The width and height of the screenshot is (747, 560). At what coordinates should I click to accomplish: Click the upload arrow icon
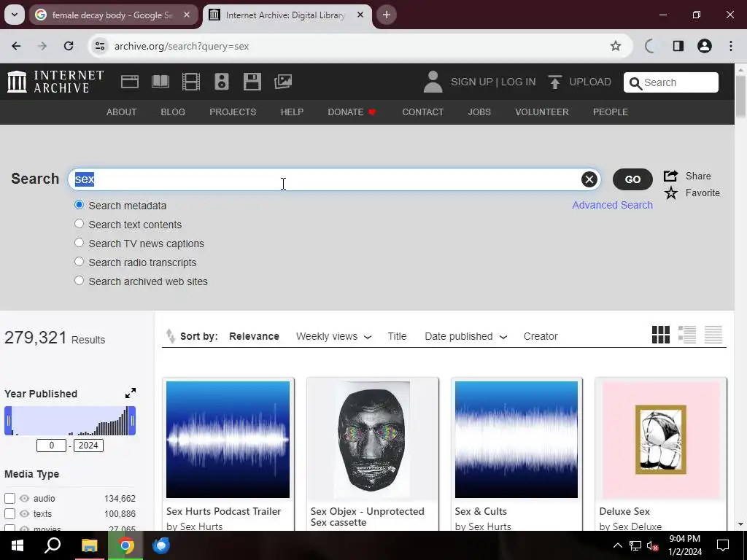(x=554, y=82)
